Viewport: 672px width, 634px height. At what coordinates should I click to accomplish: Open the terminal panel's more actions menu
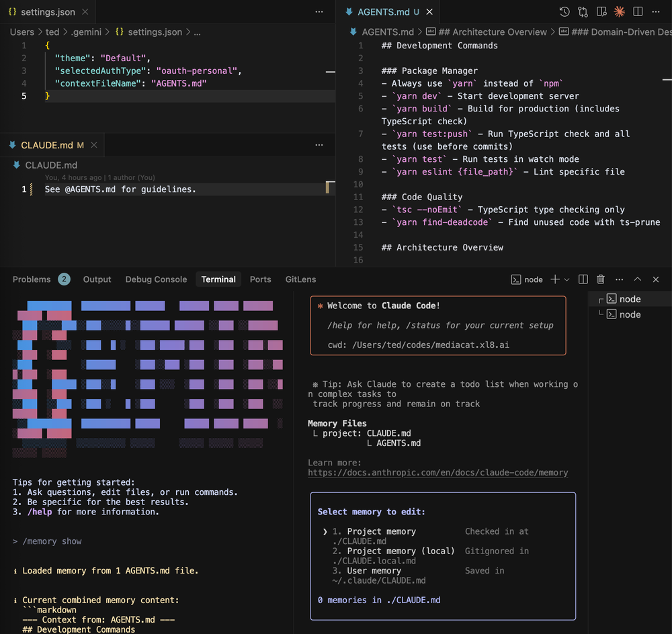(x=619, y=279)
